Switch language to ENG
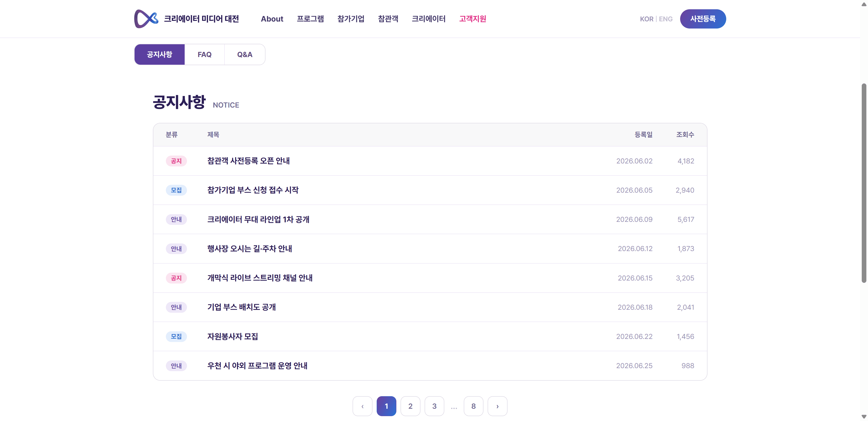Image resolution: width=868 pixels, height=421 pixels. pyautogui.click(x=666, y=19)
